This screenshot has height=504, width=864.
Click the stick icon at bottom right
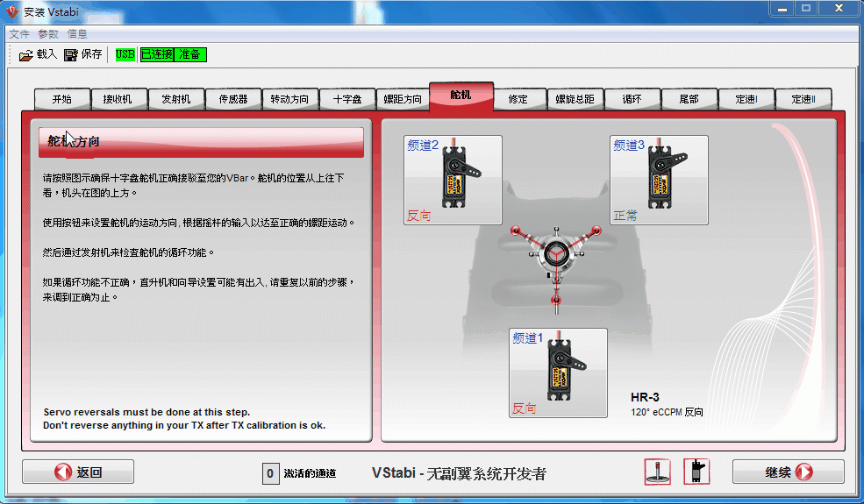click(657, 472)
